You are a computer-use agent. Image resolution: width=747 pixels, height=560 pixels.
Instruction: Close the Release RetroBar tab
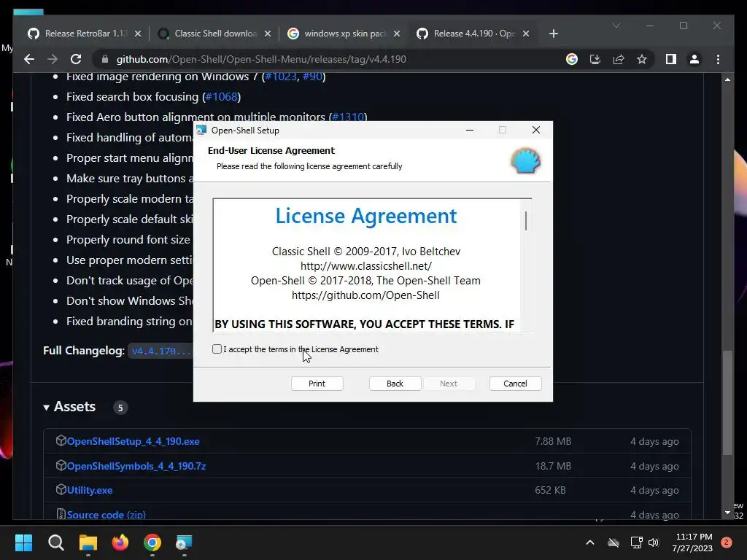(x=138, y=34)
